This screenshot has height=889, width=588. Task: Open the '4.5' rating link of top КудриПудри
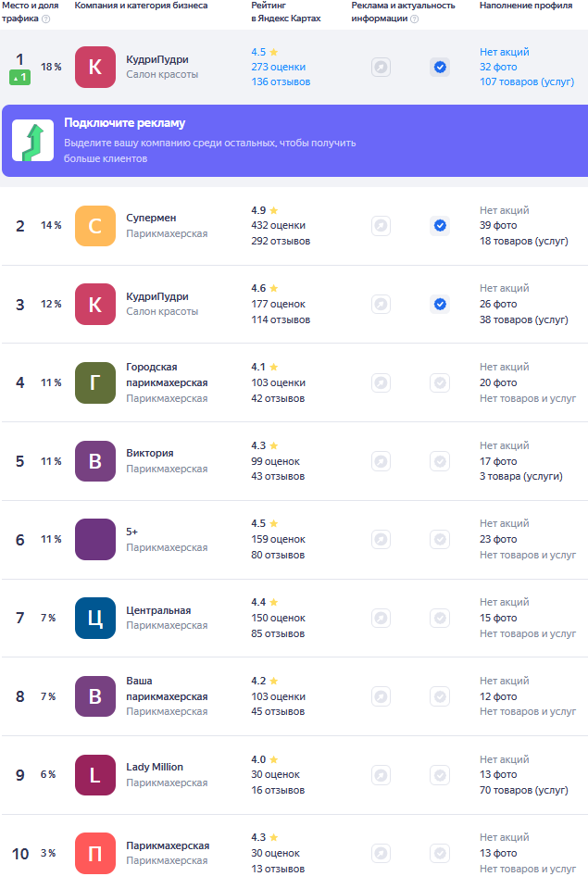click(x=264, y=52)
